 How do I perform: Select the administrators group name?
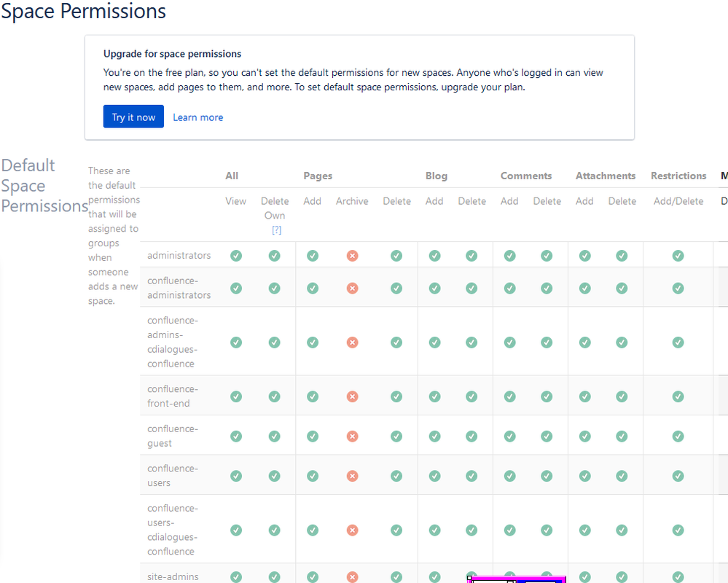[179, 255]
